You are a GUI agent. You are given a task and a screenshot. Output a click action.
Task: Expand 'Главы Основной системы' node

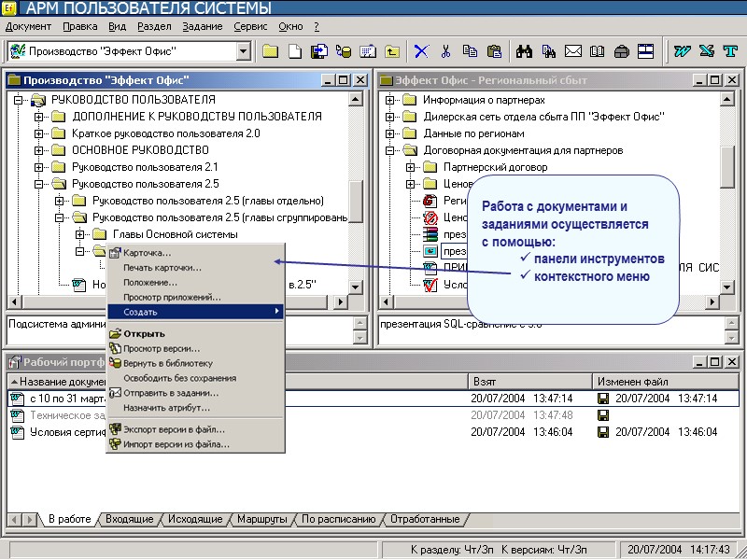[x=79, y=234]
